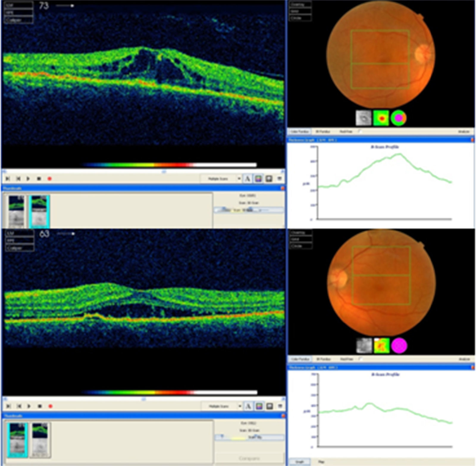
Task: Toggle the ILM layer on scan 73
Action: [x=19, y=6]
